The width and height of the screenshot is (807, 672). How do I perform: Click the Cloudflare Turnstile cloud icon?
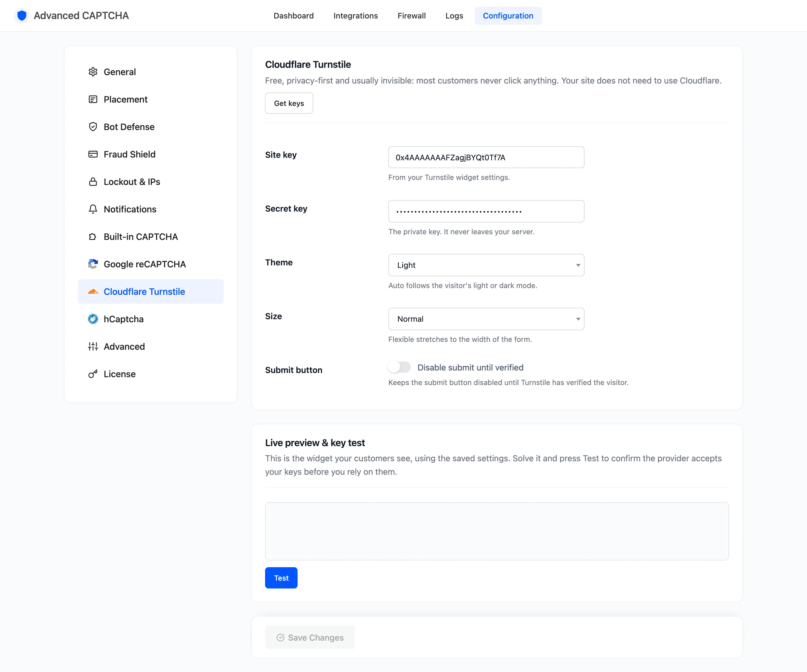[x=93, y=292]
